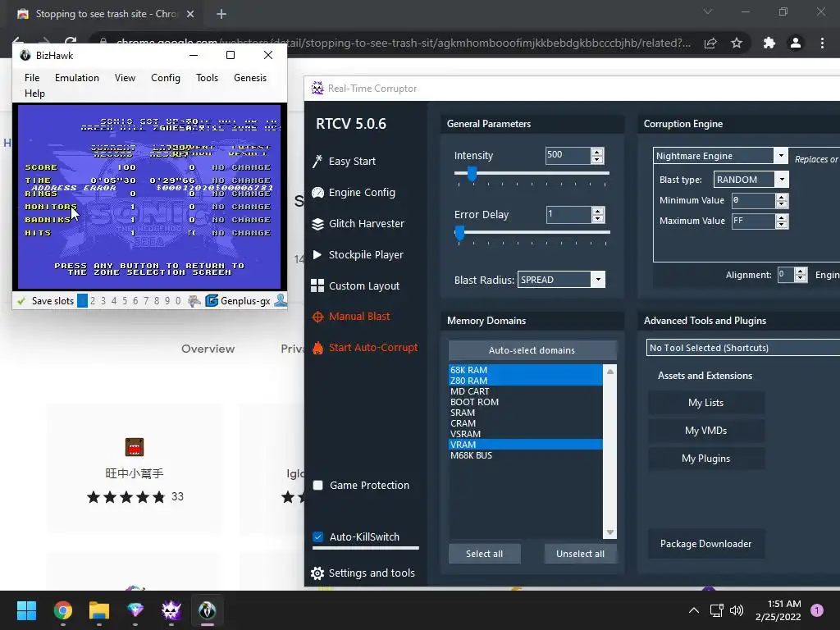
Task: Click BizHawk controller status icon
Action: click(194, 301)
